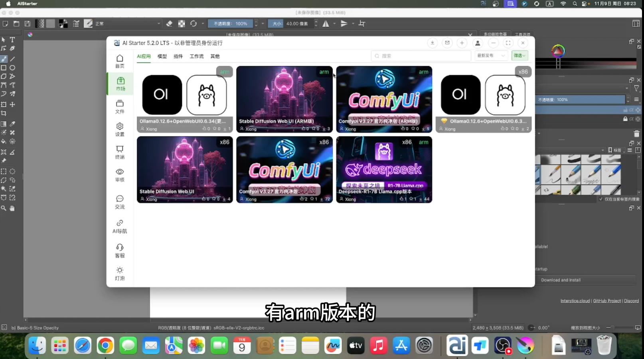The height and width of the screenshot is (359, 644).
Task: Click the eraser mode icon in Krita toolbar
Action: click(x=169, y=24)
